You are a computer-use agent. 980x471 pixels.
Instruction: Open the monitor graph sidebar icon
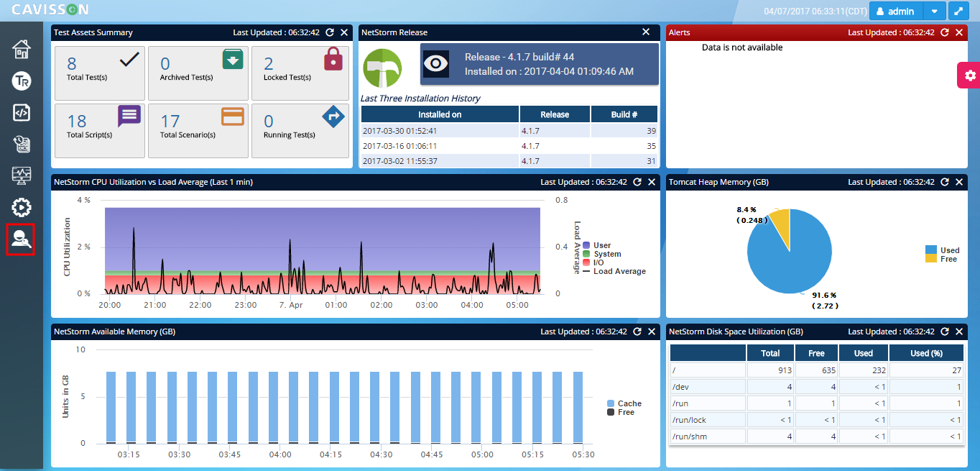(22, 176)
